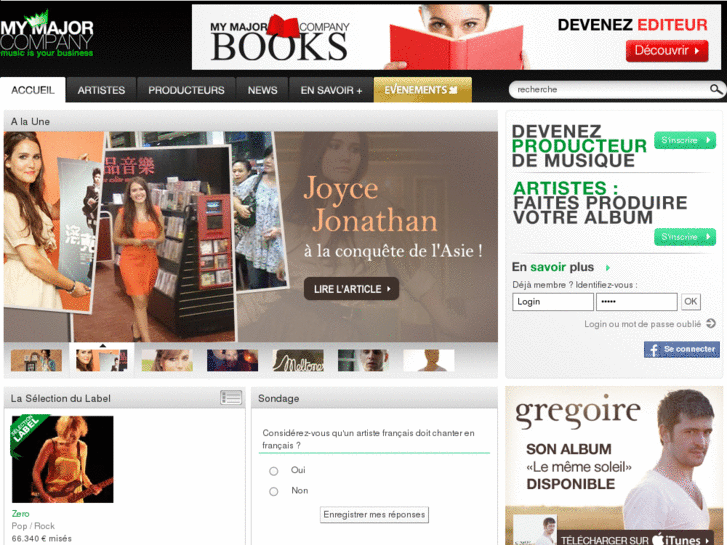Click the search magnifier icon
727x545 pixels.
click(716, 89)
